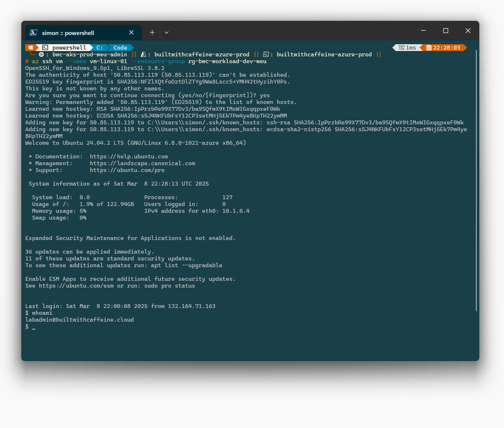Open the https://ubuntu.com/pro link
504x428 pixels.
[127, 170]
